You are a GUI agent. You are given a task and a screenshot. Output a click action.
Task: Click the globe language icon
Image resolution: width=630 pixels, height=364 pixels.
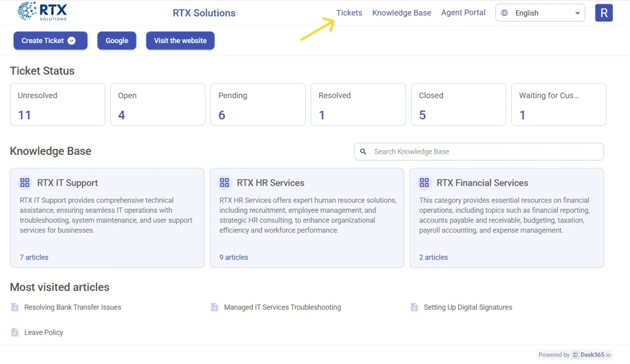[504, 13]
